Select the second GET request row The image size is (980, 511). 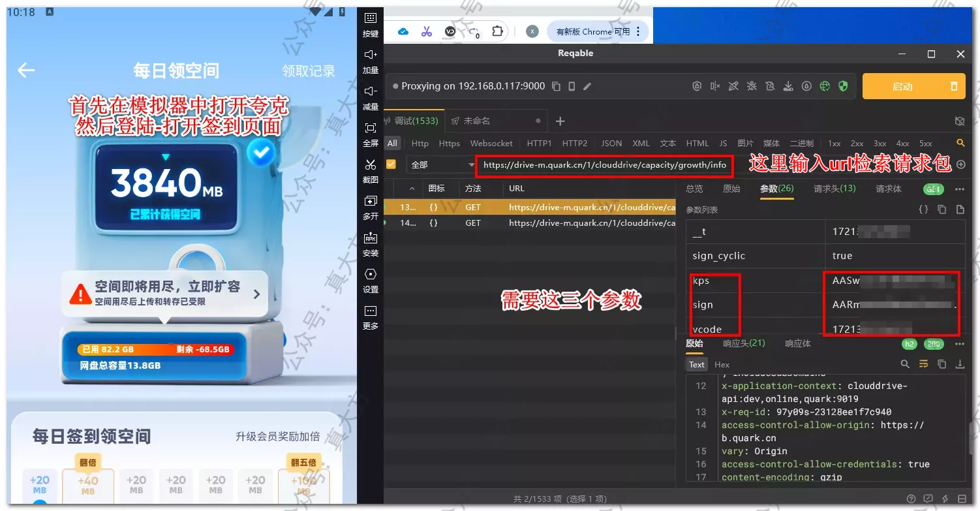tap(530, 223)
